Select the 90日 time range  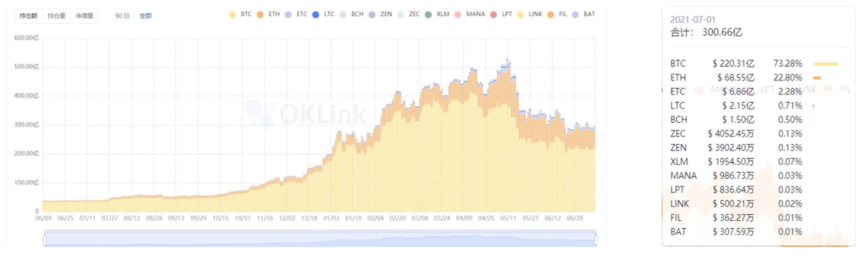pos(122,15)
